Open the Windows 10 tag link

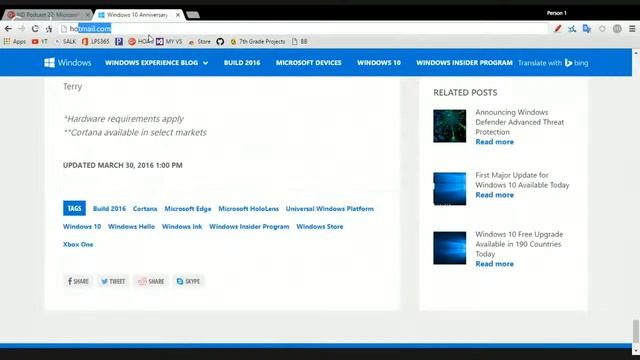pos(82,227)
